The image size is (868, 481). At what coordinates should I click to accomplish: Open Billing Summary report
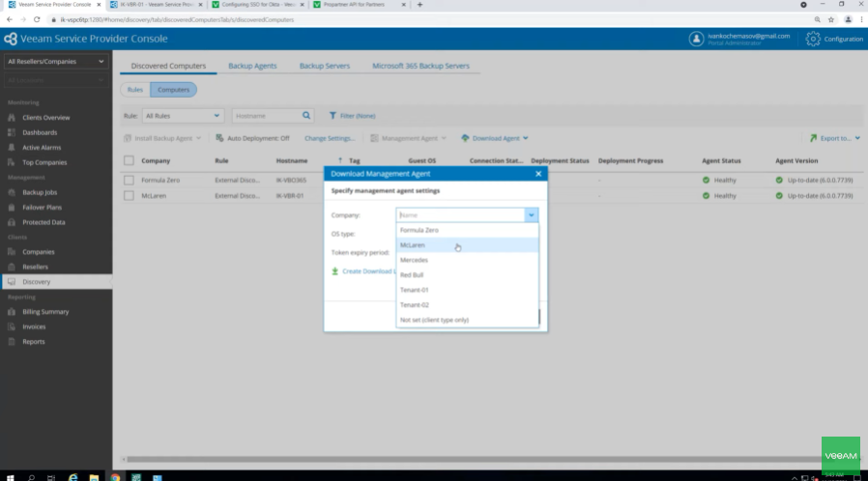click(x=45, y=312)
